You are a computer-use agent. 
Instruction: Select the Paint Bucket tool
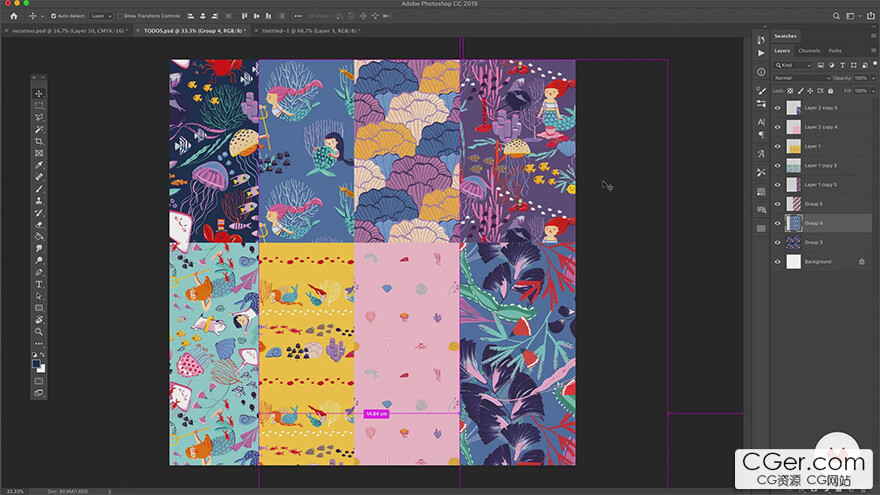click(39, 236)
